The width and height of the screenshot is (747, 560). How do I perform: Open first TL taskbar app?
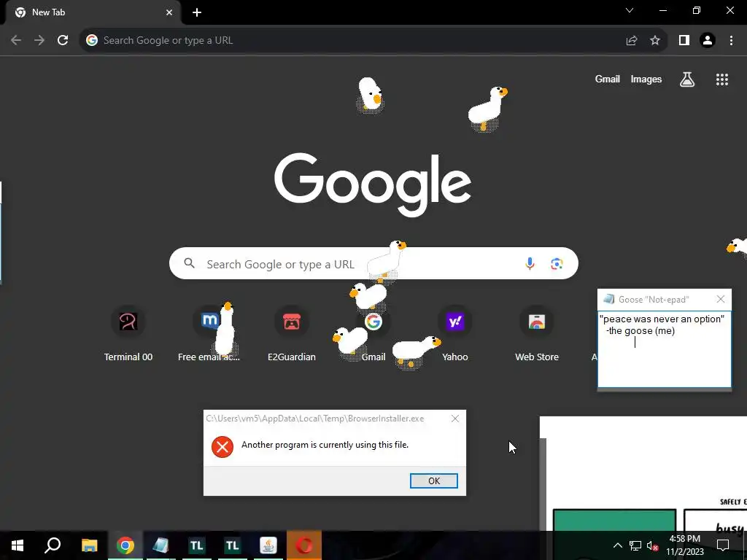[196, 545]
